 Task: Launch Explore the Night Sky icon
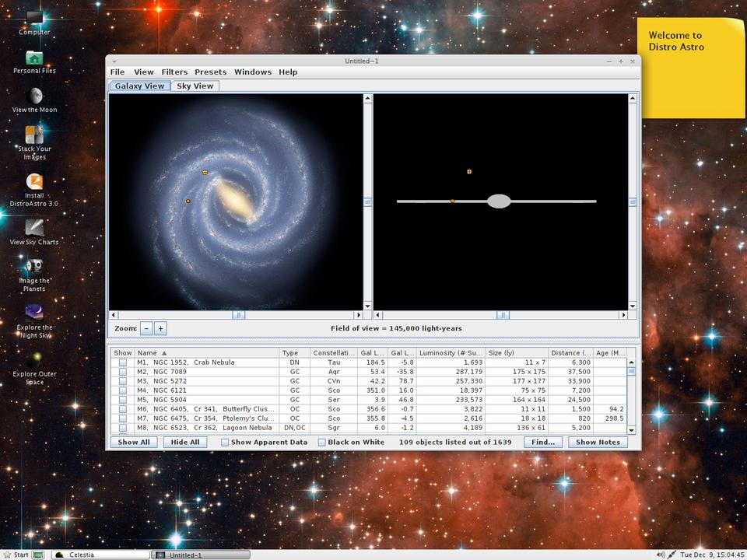click(34, 313)
